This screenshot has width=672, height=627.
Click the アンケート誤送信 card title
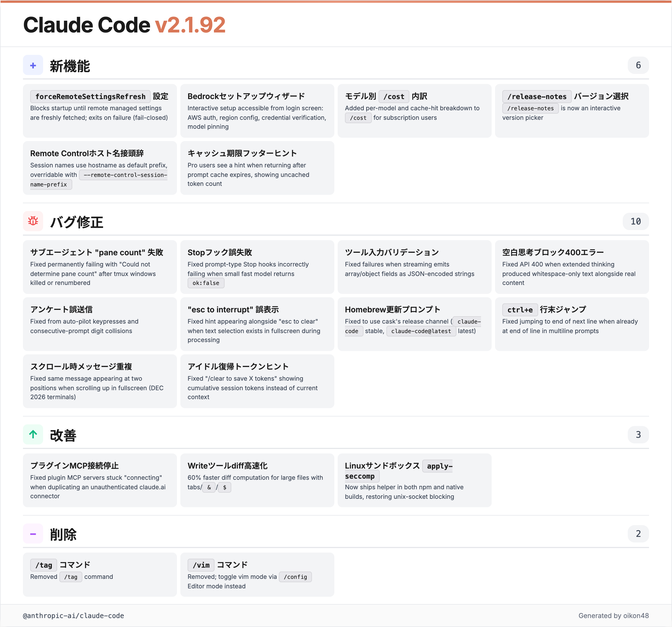(x=61, y=310)
